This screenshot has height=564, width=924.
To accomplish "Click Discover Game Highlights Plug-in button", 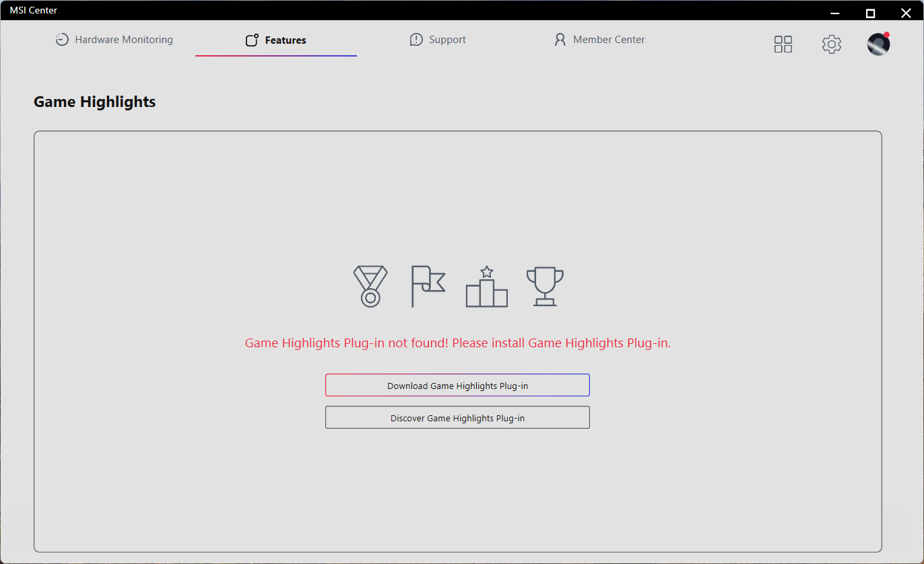I will (x=457, y=417).
